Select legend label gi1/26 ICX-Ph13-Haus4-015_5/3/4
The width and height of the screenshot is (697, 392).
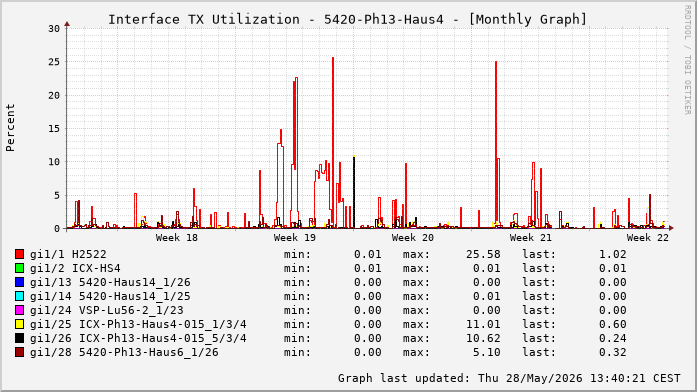click(x=138, y=338)
